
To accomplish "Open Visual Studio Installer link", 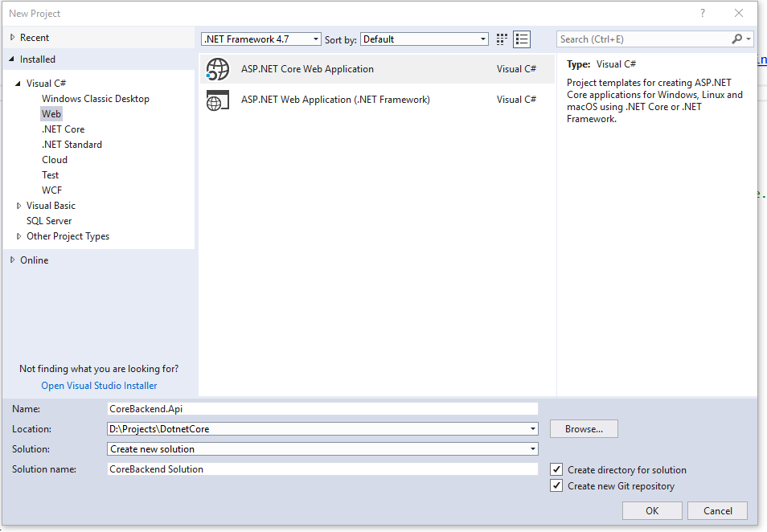I will (x=100, y=385).
